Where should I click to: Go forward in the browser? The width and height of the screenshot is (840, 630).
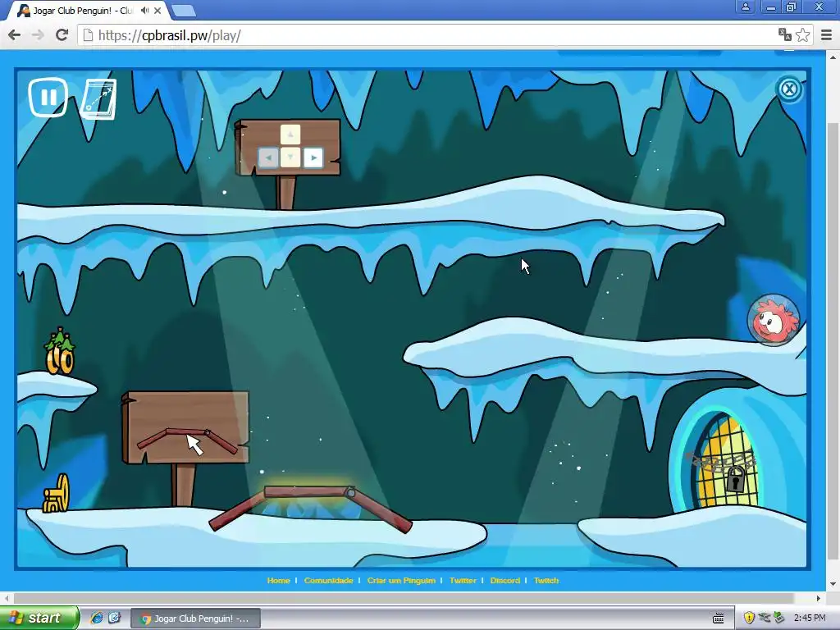coord(38,35)
